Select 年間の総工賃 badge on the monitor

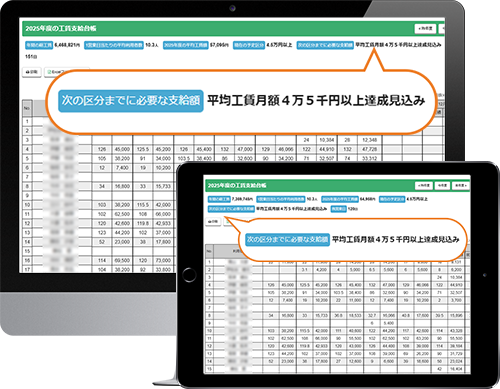39,45
